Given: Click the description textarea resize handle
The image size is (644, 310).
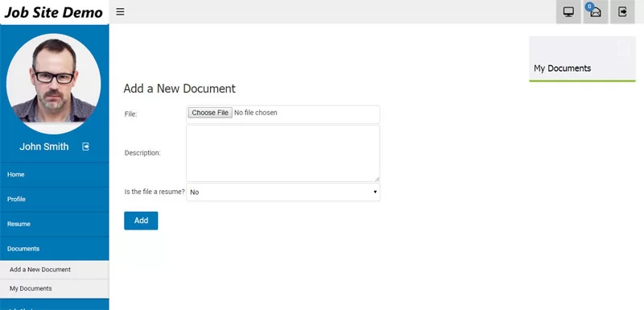Looking at the screenshot, I should 377,179.
